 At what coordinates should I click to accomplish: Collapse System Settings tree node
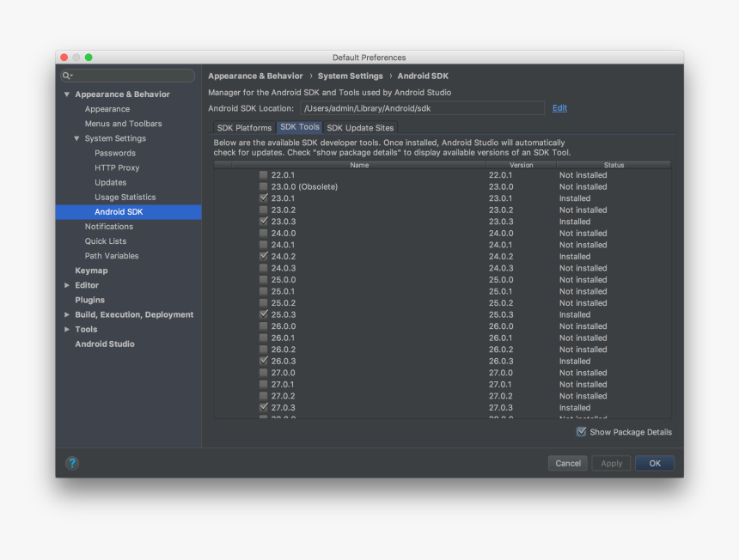tap(76, 138)
